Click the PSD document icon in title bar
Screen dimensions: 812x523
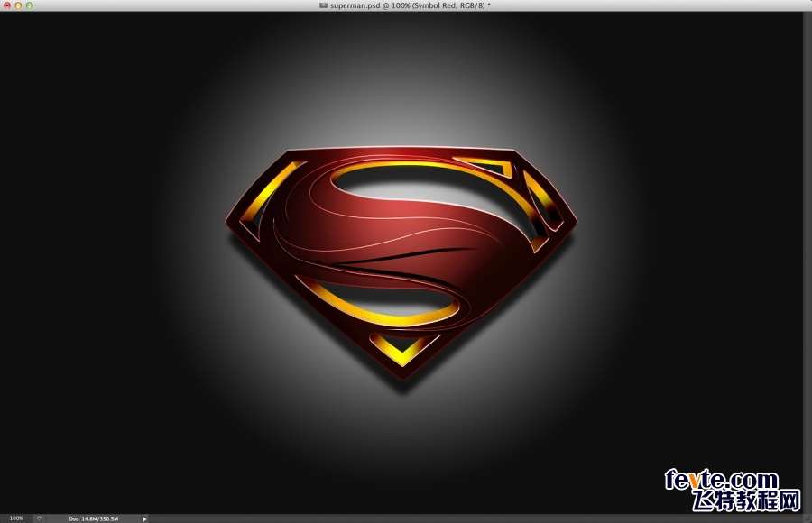(x=323, y=5)
